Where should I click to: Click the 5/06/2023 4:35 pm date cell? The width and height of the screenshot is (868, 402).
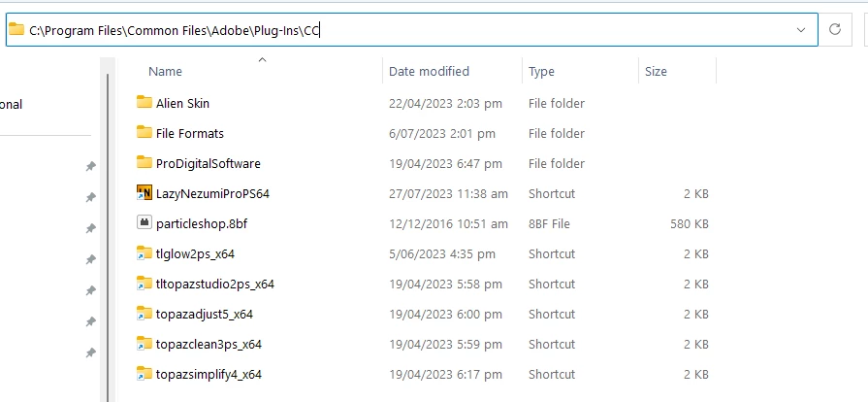pos(441,254)
